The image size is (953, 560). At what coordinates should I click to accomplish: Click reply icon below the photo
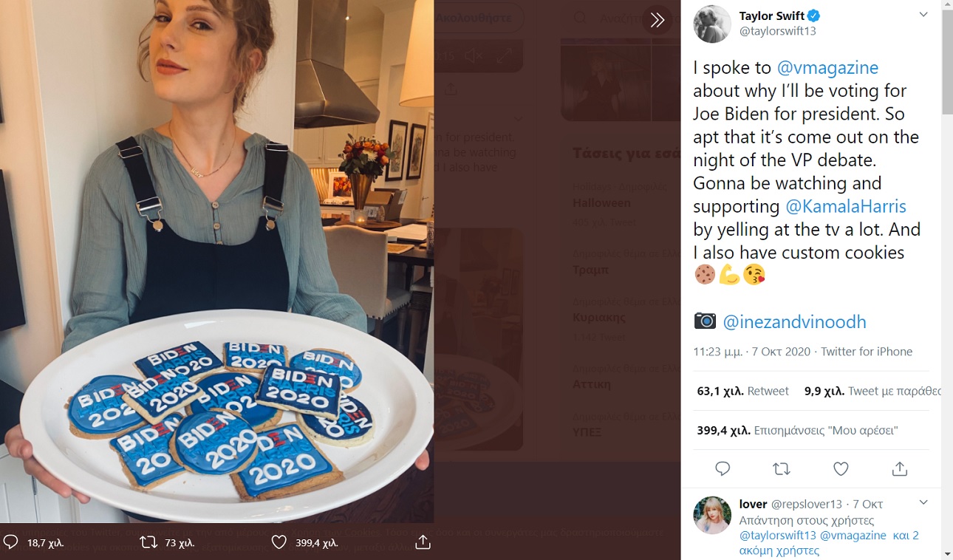pyautogui.click(x=11, y=542)
